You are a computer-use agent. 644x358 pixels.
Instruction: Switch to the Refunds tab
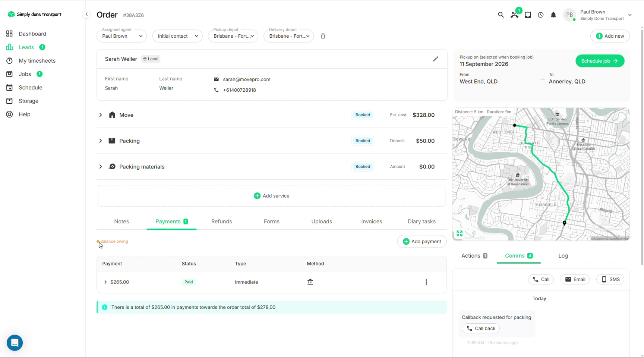(222, 222)
